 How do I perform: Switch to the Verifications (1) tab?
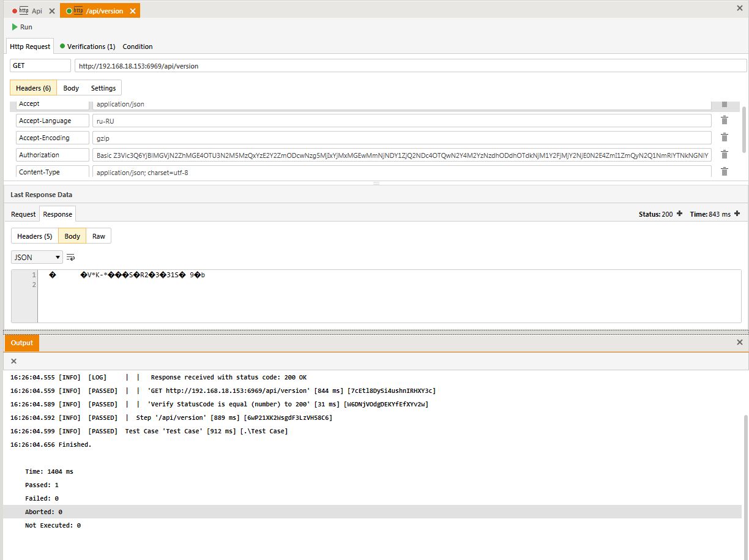tap(88, 47)
